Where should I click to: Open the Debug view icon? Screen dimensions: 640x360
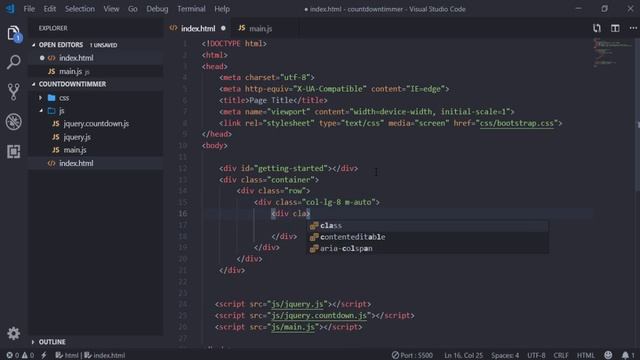(x=13, y=122)
